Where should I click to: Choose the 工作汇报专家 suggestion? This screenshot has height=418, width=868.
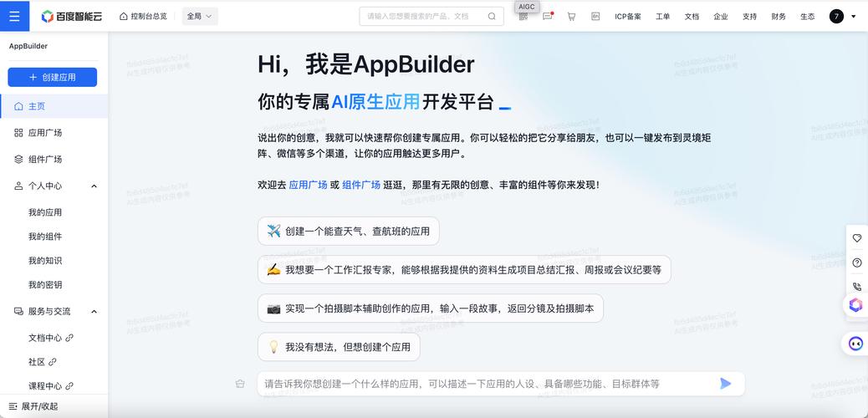click(x=464, y=270)
